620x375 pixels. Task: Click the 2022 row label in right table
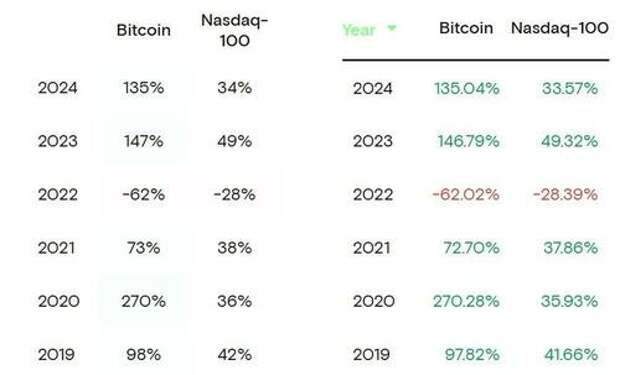pos(373,195)
